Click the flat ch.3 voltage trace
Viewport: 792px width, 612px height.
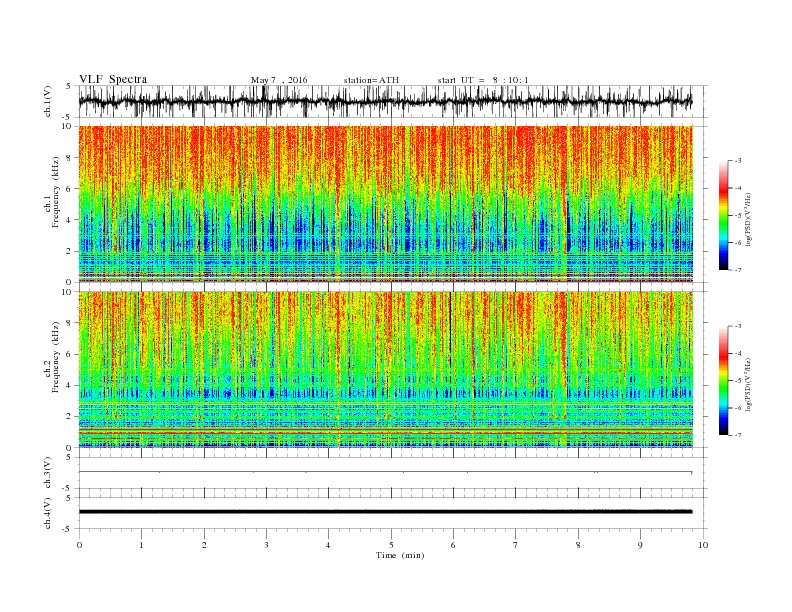[385, 472]
